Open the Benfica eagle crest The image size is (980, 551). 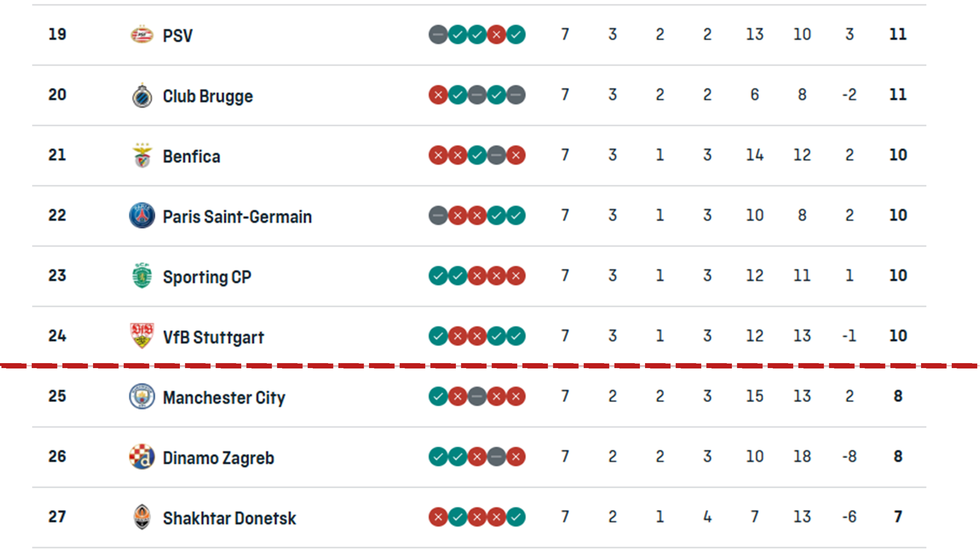point(142,156)
